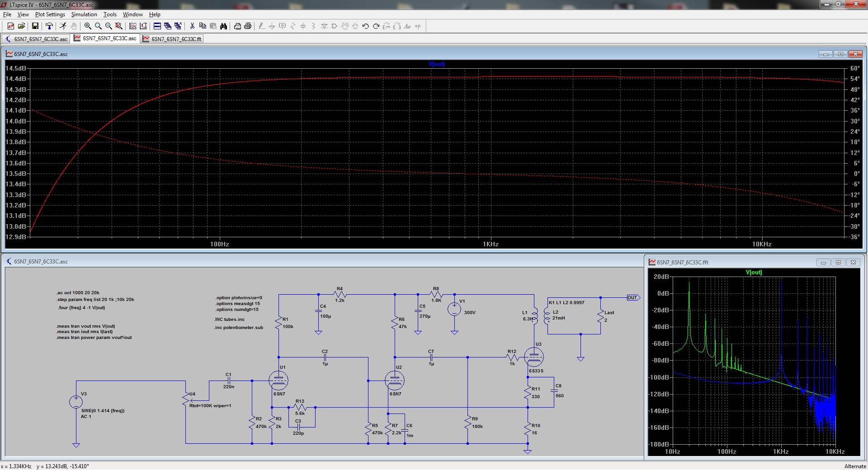
Task: Click the Paste clipboard icon
Action: (x=213, y=26)
